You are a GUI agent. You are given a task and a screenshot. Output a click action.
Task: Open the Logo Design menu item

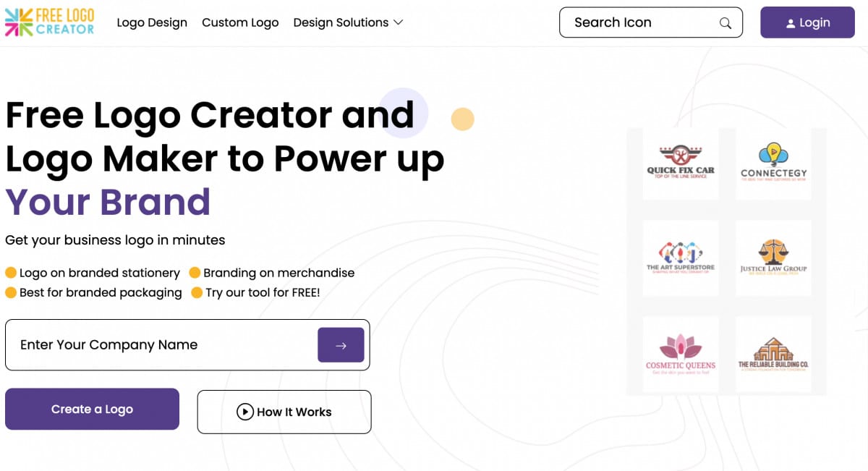click(x=152, y=22)
